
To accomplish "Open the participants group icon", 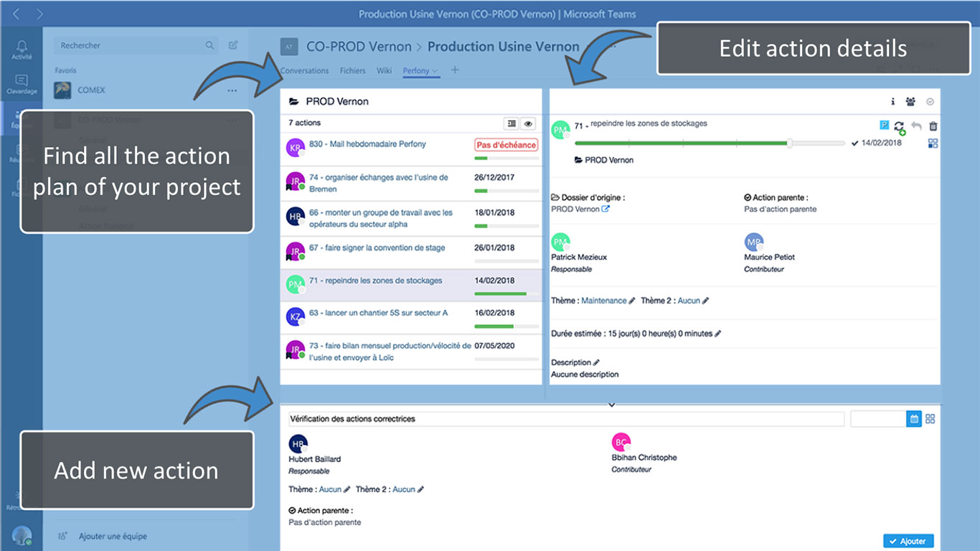I will click(910, 102).
